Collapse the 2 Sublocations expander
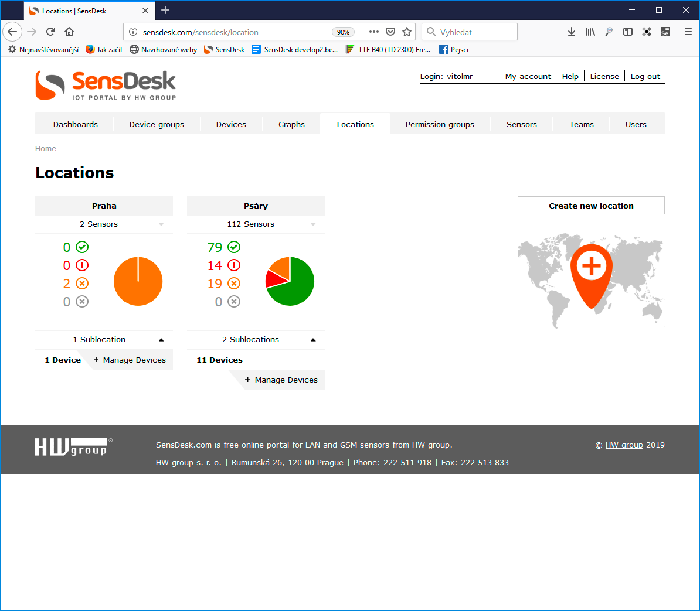Screen dimensions: 700x611 coord(313,340)
